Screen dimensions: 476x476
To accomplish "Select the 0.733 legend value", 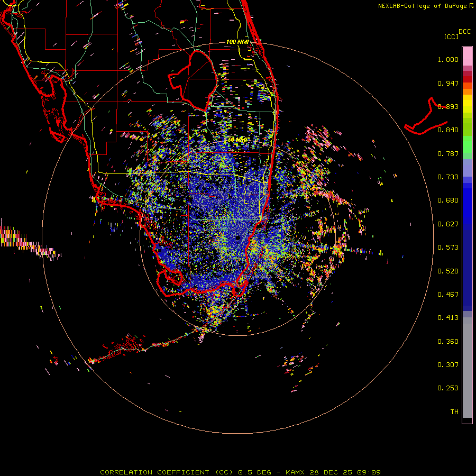I will coord(448,177).
